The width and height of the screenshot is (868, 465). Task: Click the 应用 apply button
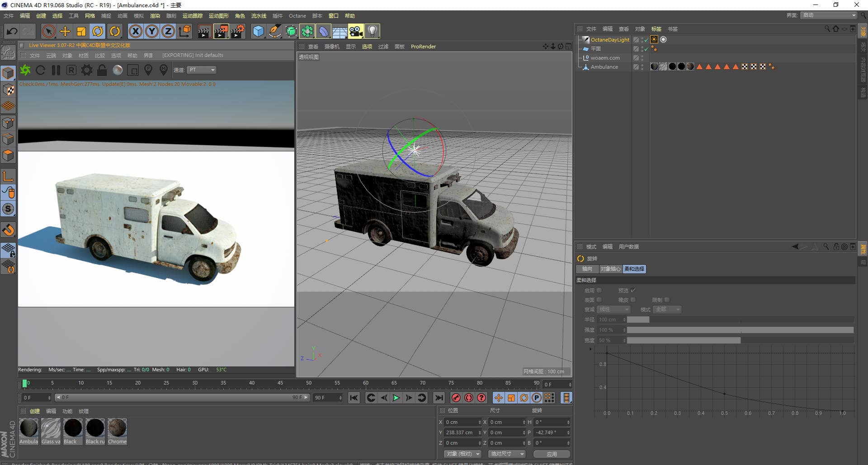click(x=552, y=454)
